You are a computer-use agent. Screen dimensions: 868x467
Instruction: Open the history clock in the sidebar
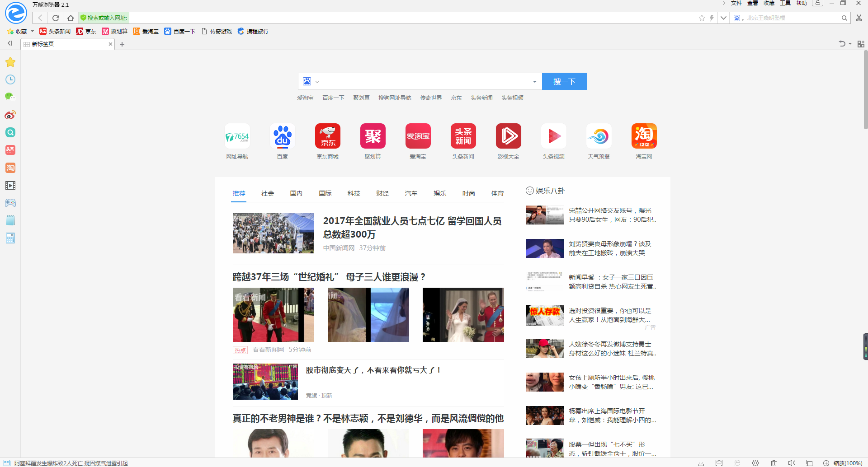coord(10,79)
